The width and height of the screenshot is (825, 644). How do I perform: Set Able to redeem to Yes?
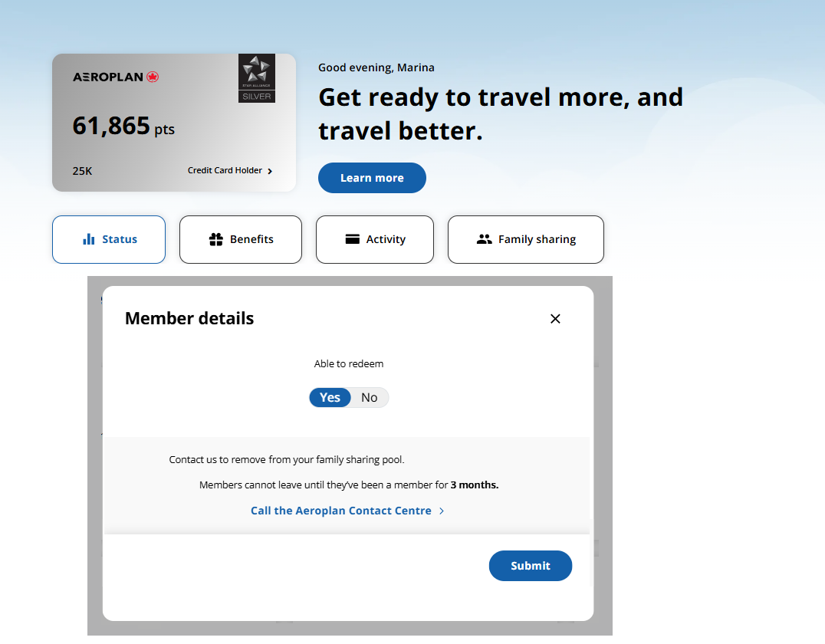(x=330, y=397)
